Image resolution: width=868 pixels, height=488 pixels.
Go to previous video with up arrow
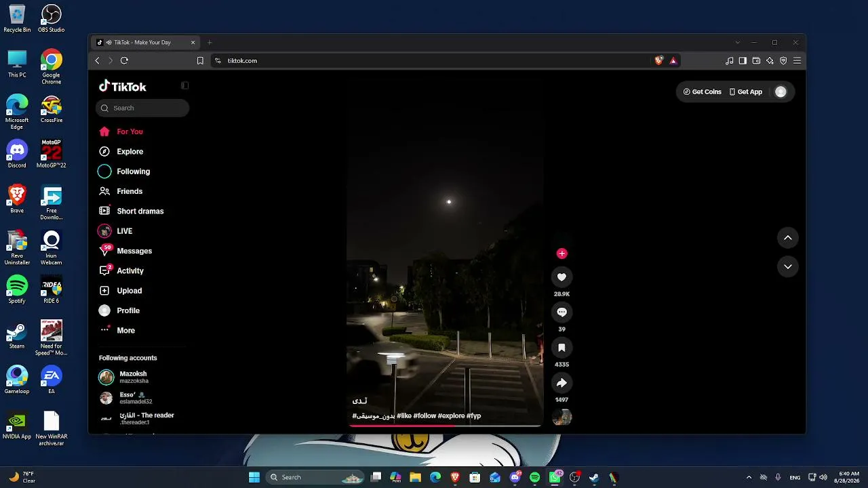787,238
